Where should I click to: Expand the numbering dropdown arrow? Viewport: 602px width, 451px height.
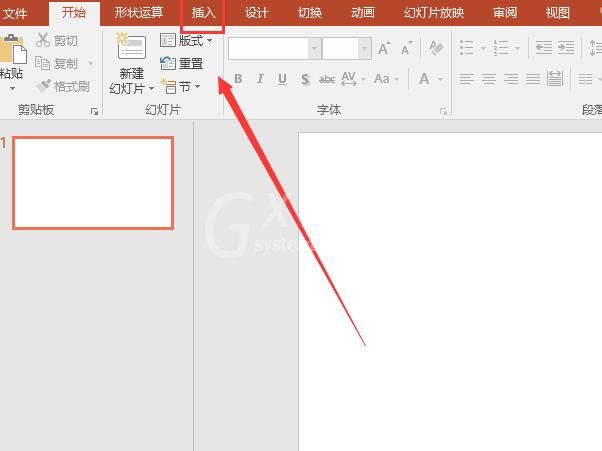tap(518, 48)
